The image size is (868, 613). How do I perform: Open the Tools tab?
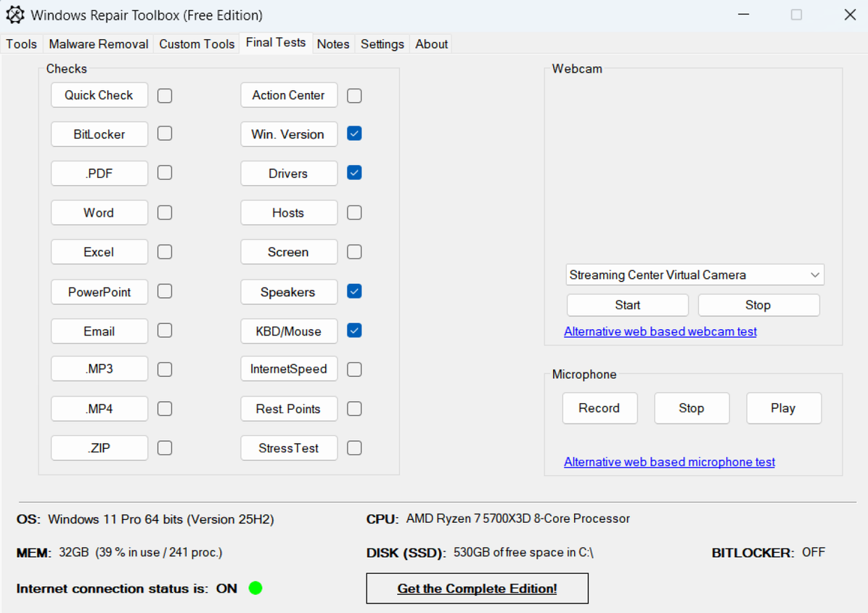pyautogui.click(x=22, y=44)
